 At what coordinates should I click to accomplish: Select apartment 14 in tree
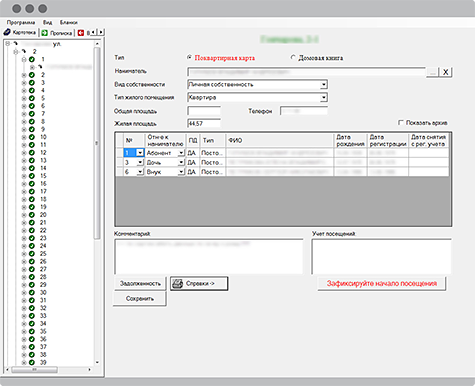[43, 168]
